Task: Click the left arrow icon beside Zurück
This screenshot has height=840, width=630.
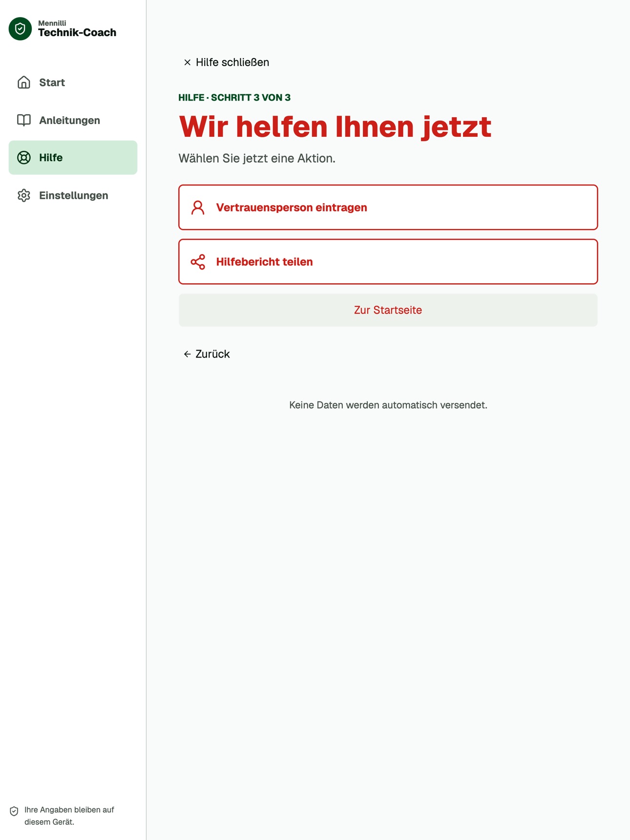Action: click(x=187, y=354)
